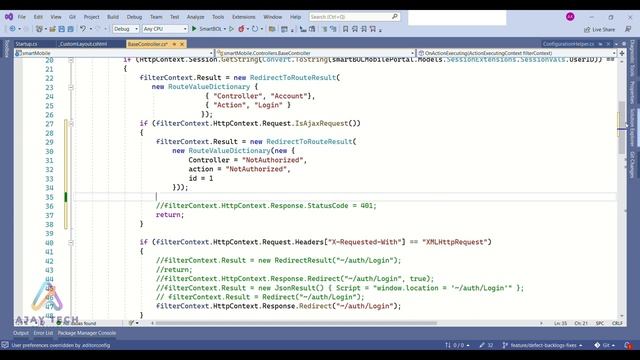The width and height of the screenshot is (640, 360).
Task: Open the File menu
Action: tap(22, 17)
